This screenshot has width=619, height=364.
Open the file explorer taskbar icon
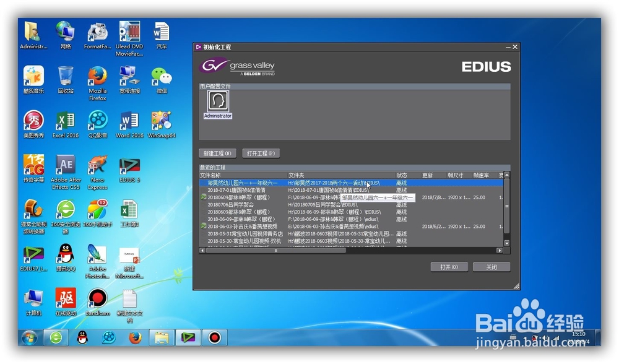pyautogui.click(x=162, y=337)
